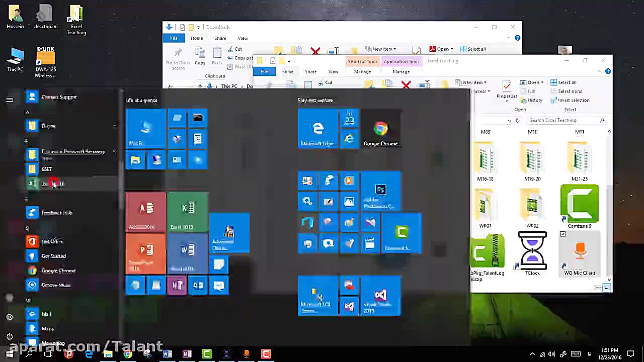Click Select none in Excel Teaching window
This screenshot has height=362, width=644.
click(x=566, y=92)
